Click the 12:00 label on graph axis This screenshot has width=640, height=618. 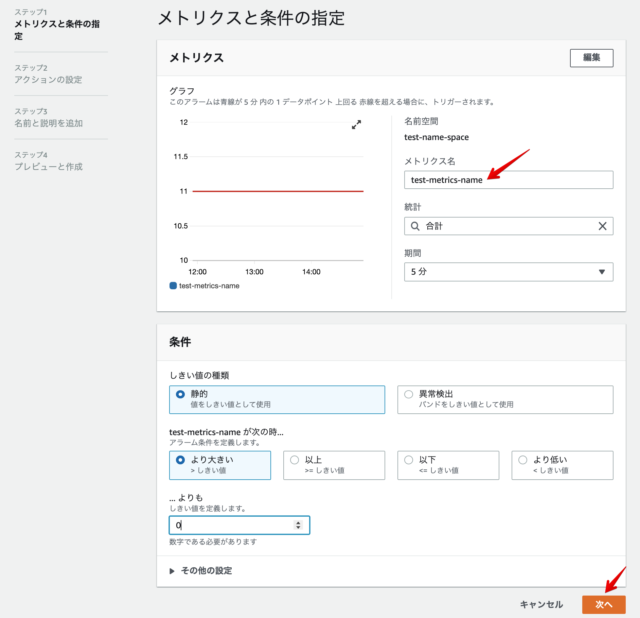[198, 272]
